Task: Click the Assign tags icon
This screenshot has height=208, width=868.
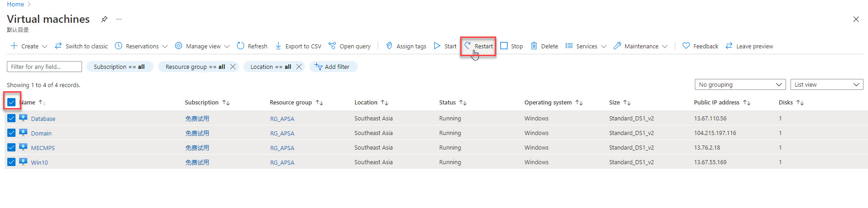Action: (x=389, y=46)
